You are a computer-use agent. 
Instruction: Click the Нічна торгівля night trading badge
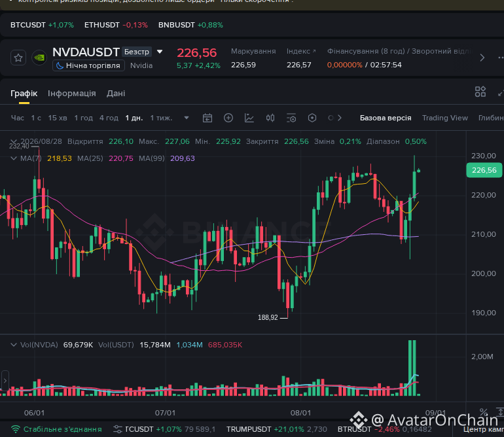click(x=88, y=65)
